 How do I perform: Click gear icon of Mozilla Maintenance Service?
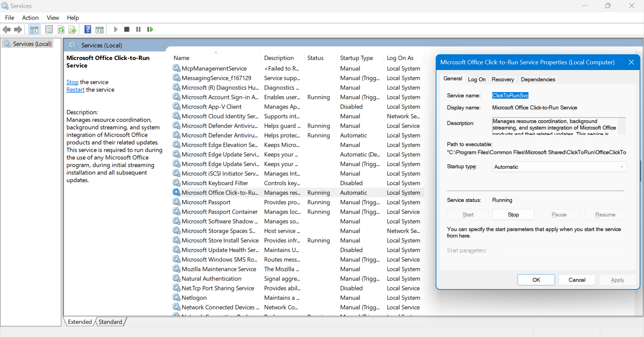[x=176, y=269]
